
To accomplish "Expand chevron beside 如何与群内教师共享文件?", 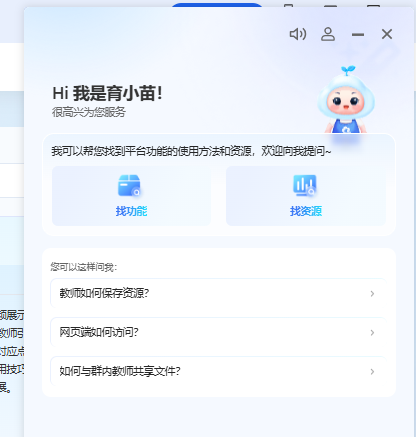I will [x=372, y=372].
